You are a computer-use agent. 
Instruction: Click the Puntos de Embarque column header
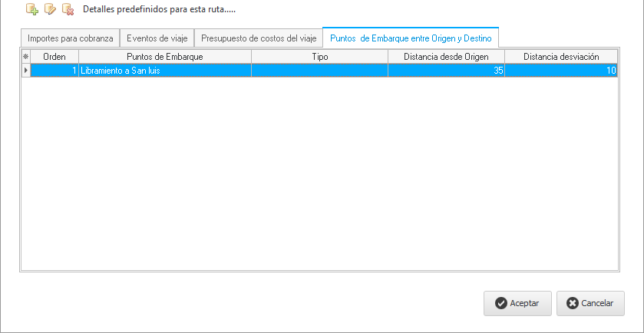click(x=164, y=57)
